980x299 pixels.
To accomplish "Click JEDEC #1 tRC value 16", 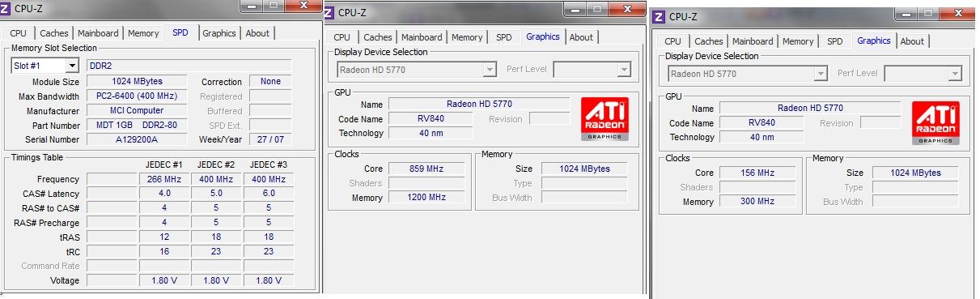I will tap(163, 252).
